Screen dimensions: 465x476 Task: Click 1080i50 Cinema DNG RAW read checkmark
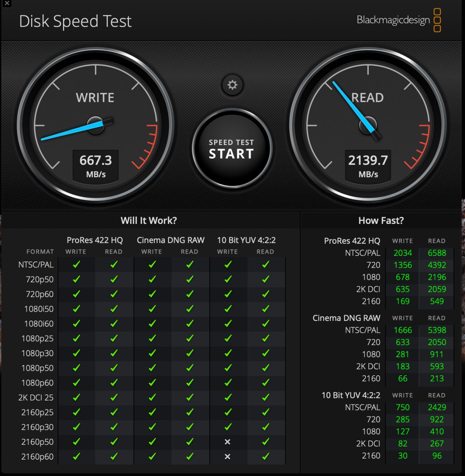[x=190, y=309]
